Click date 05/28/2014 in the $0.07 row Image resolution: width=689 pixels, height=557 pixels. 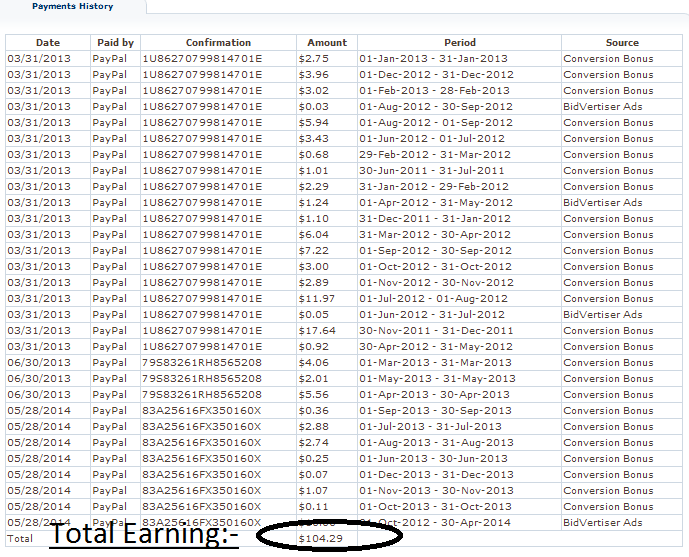39,475
